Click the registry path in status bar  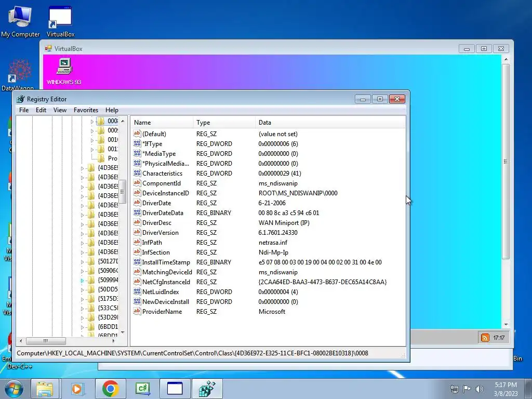click(x=192, y=353)
